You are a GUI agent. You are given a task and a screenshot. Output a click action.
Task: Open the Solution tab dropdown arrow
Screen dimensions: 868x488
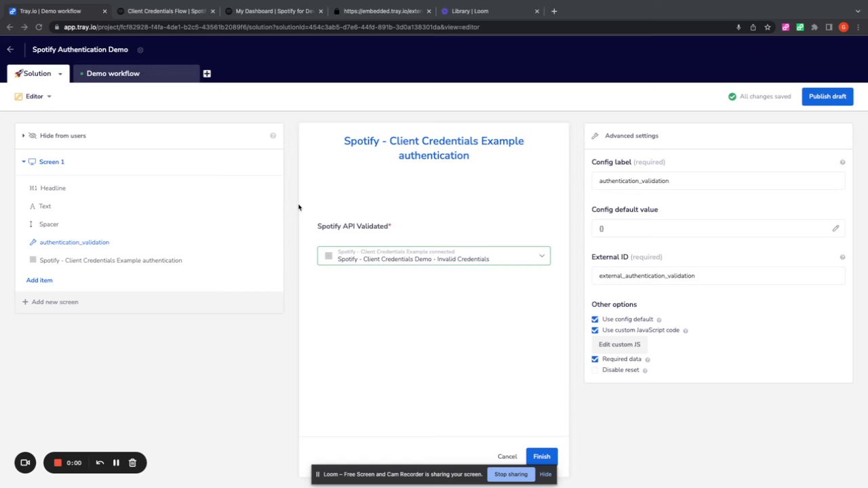(x=60, y=74)
